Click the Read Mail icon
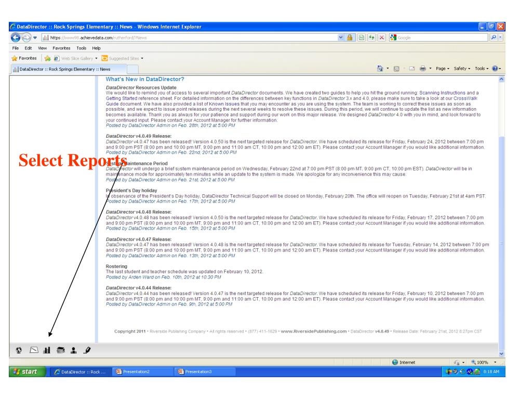The image size is (532, 399). pyautogui.click(x=412, y=69)
